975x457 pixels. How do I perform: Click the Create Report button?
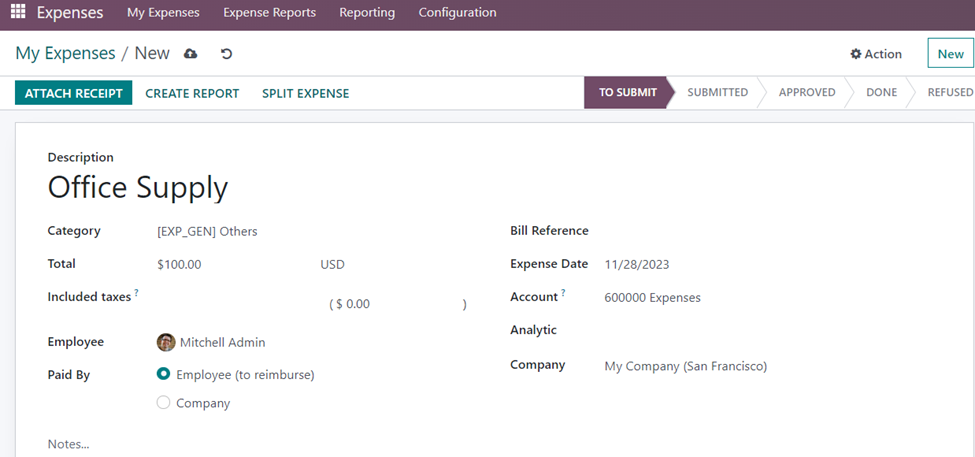tap(192, 93)
